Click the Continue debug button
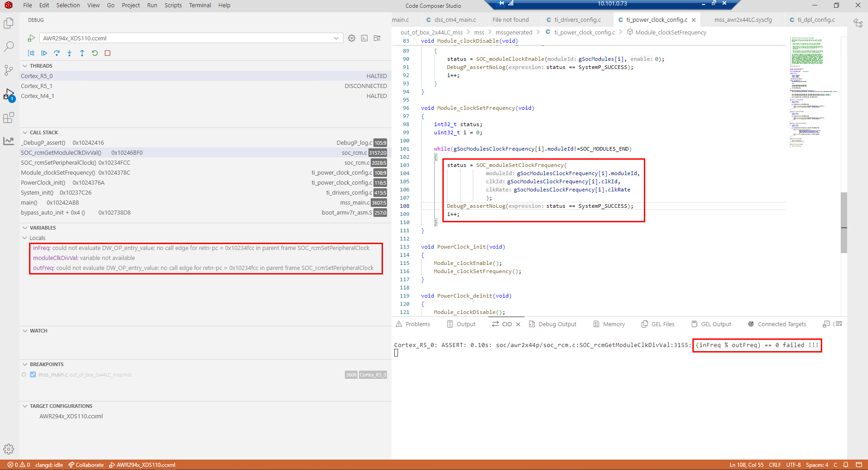Screen dimensions: 868x470 (x=44, y=53)
